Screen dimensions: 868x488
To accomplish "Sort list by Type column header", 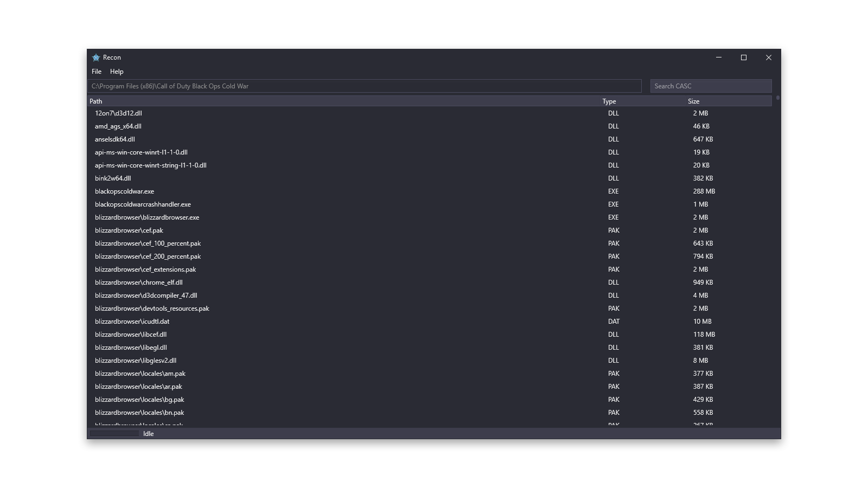I will coord(643,101).
